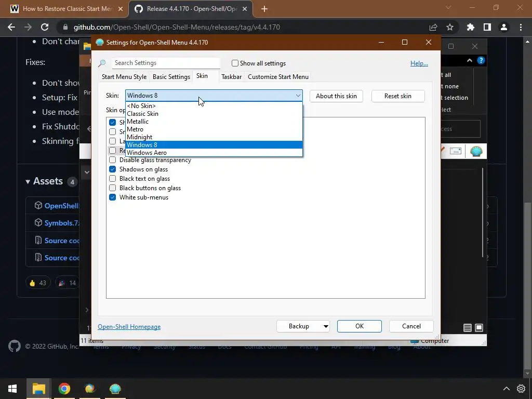This screenshot has width=532, height=399.
Task: Check the Show all settings box
Action: pos(235,63)
